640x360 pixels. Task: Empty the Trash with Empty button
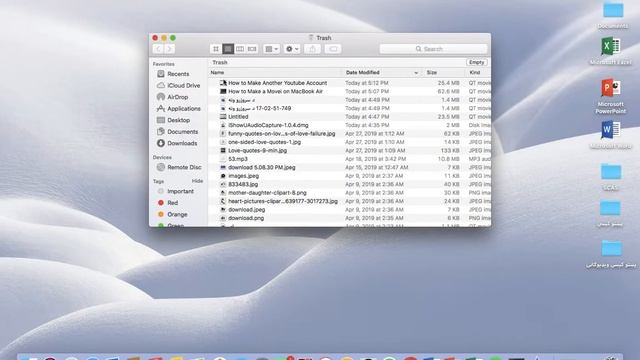pos(476,62)
